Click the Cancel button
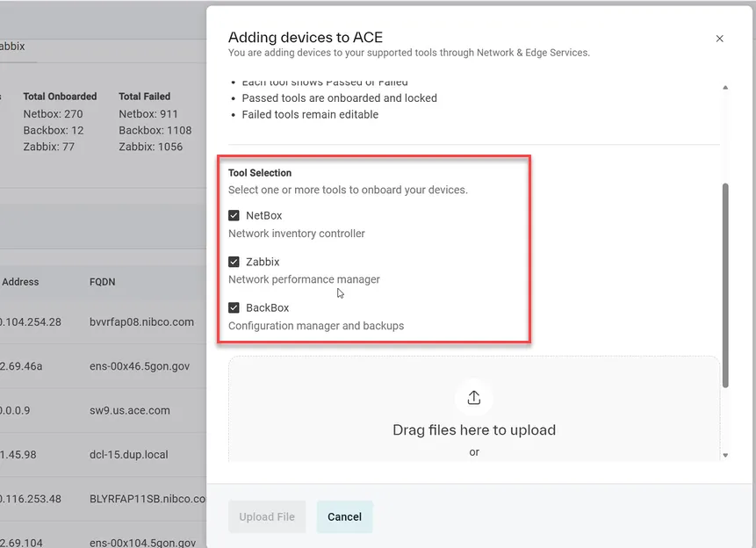Image resolution: width=756 pixels, height=548 pixels. point(345,516)
